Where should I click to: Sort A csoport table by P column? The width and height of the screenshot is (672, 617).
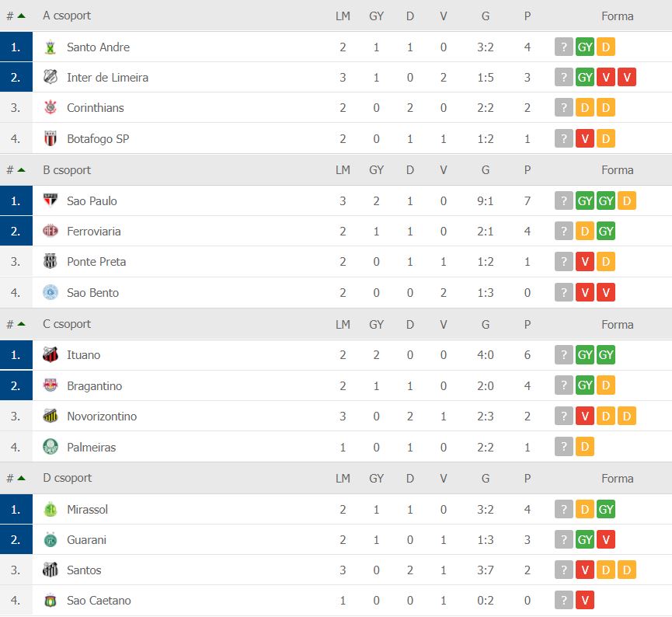[528, 16]
